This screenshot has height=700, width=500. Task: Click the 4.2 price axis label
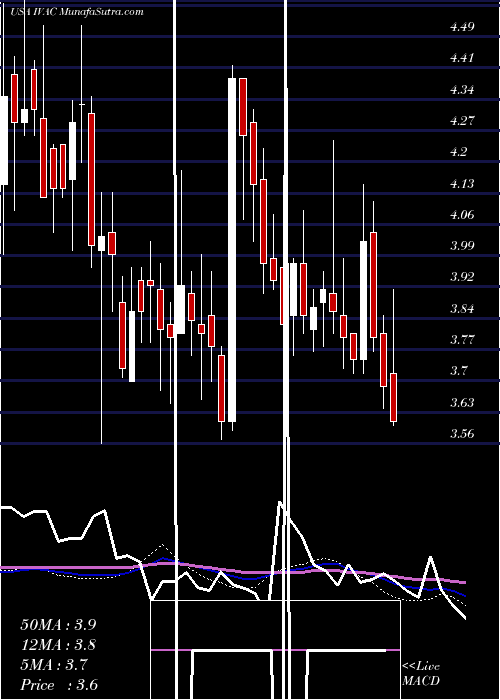(x=458, y=152)
